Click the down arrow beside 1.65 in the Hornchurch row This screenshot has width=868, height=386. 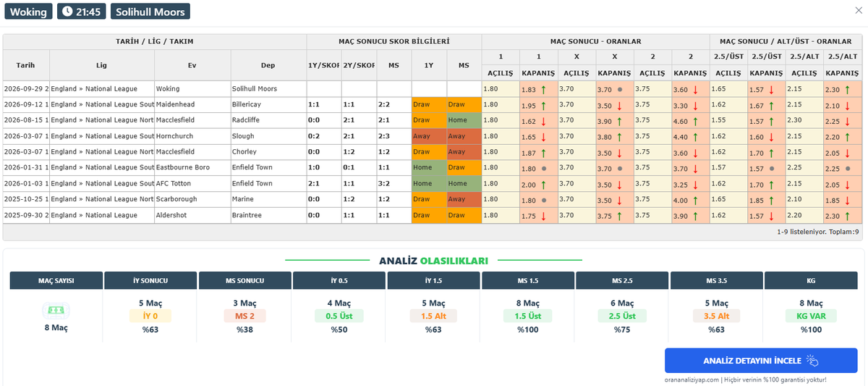pyautogui.click(x=542, y=136)
